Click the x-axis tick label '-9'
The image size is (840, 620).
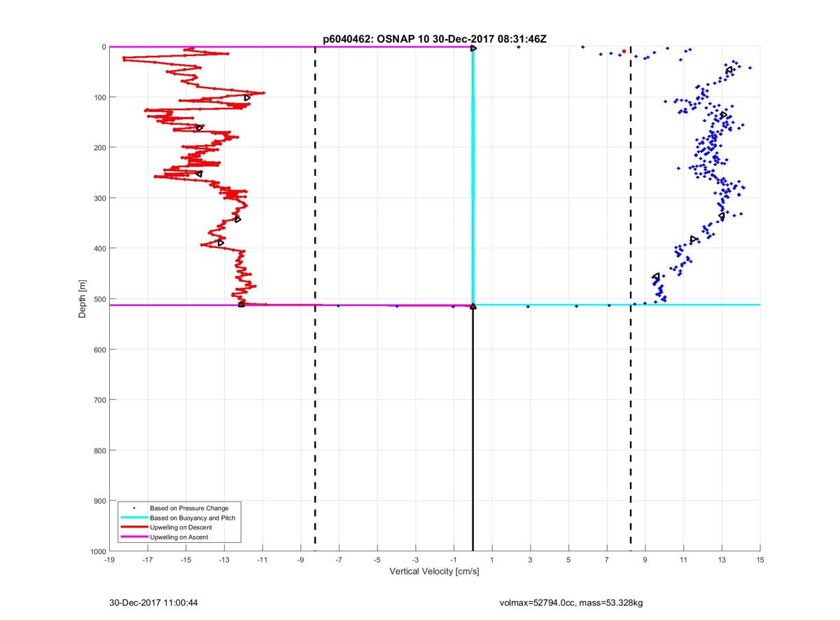pos(301,560)
